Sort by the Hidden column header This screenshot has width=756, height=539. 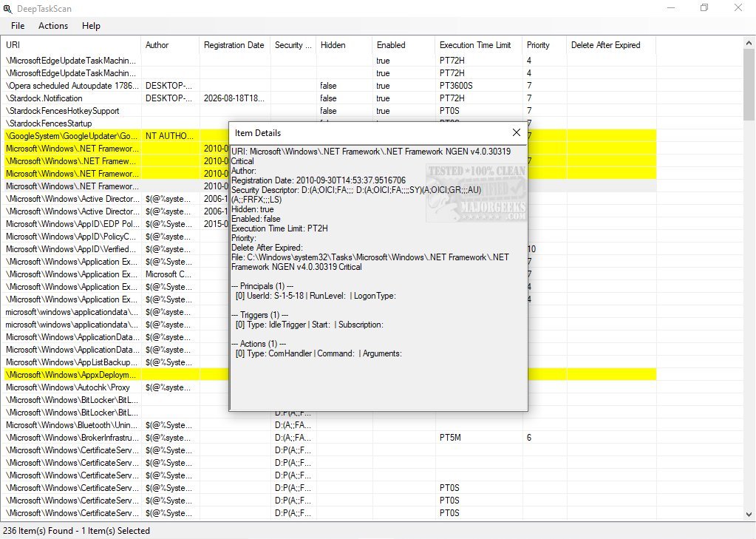[x=344, y=45]
